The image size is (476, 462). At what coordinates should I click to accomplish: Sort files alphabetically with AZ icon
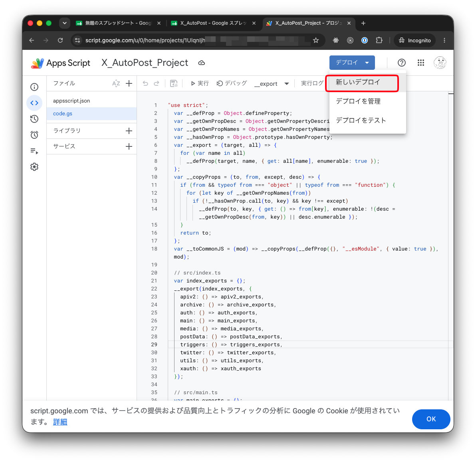(116, 83)
